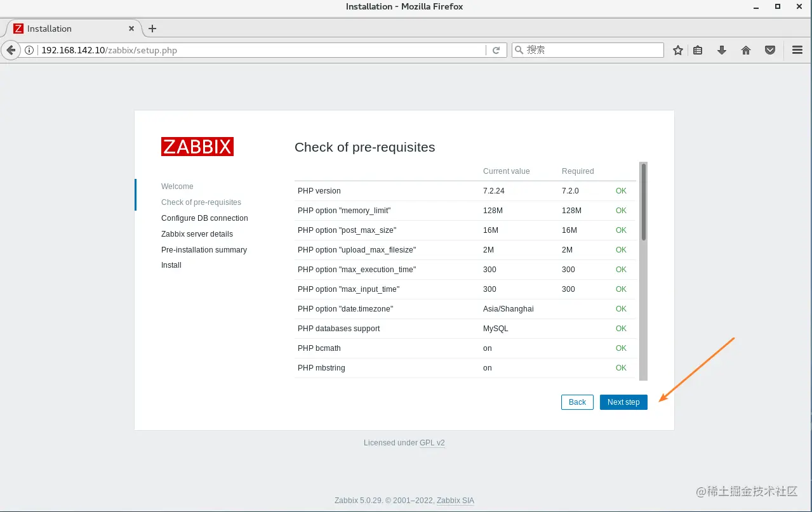Open the Pocket icon
This screenshot has height=512, width=812.
[x=770, y=50]
